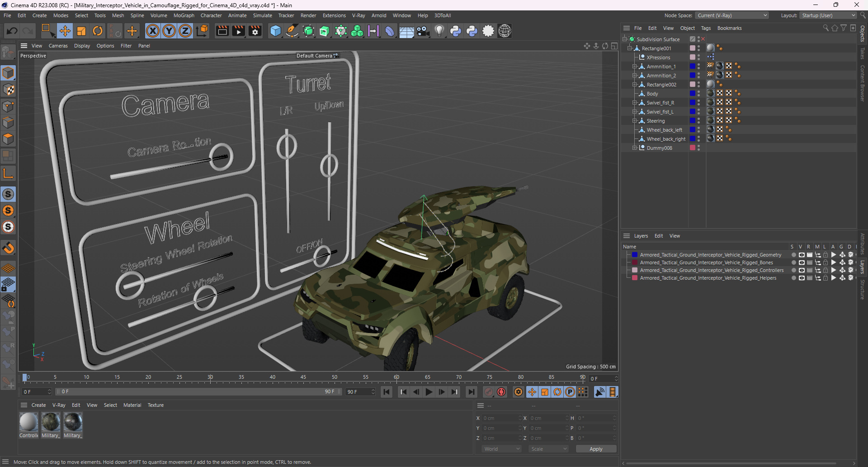Click the Undo arrow icon
The image size is (868, 467).
click(12, 31)
